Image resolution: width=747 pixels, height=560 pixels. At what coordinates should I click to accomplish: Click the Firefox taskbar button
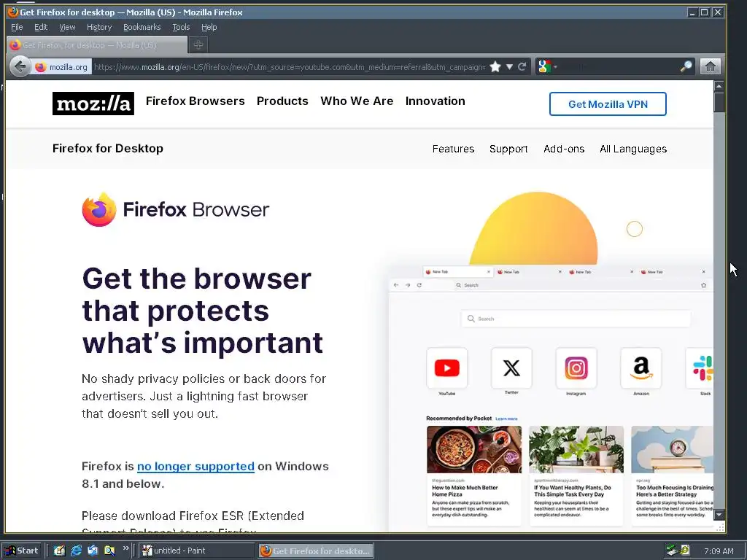(x=316, y=551)
